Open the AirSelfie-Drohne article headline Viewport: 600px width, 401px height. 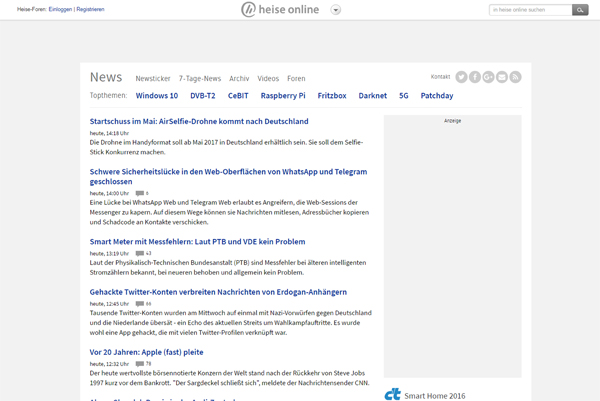click(x=199, y=121)
